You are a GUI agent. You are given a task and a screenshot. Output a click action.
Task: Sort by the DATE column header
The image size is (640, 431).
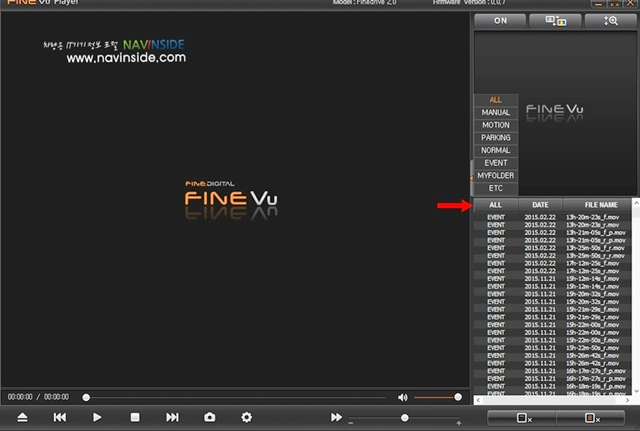(x=540, y=205)
